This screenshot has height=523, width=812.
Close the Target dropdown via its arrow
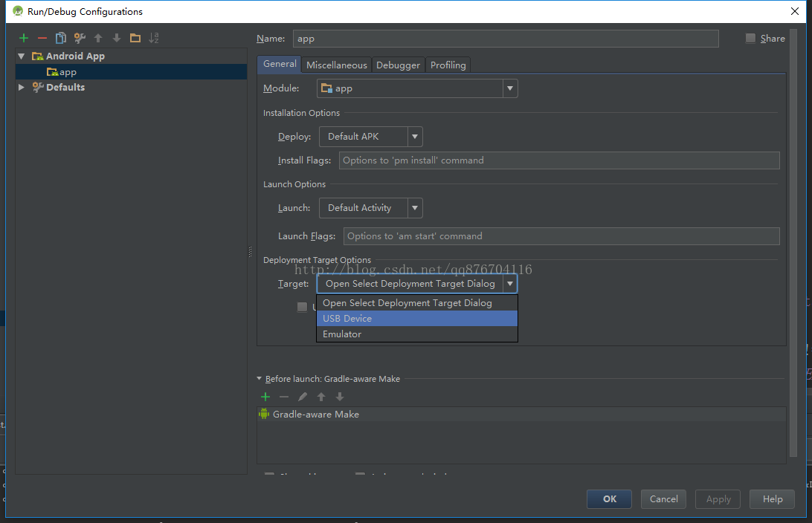510,284
